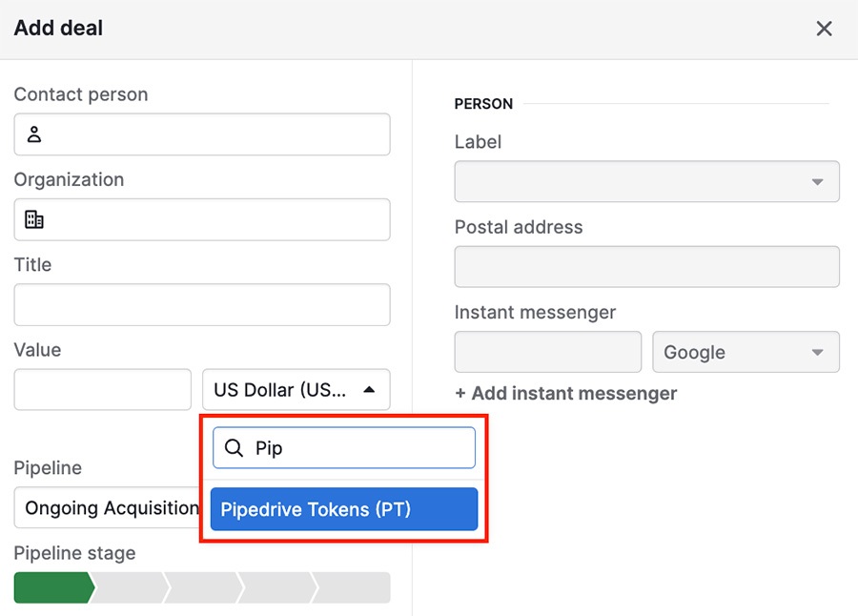Open the Ongoing Acquisition pipeline dropdown
The height and width of the screenshot is (616, 858).
108,507
